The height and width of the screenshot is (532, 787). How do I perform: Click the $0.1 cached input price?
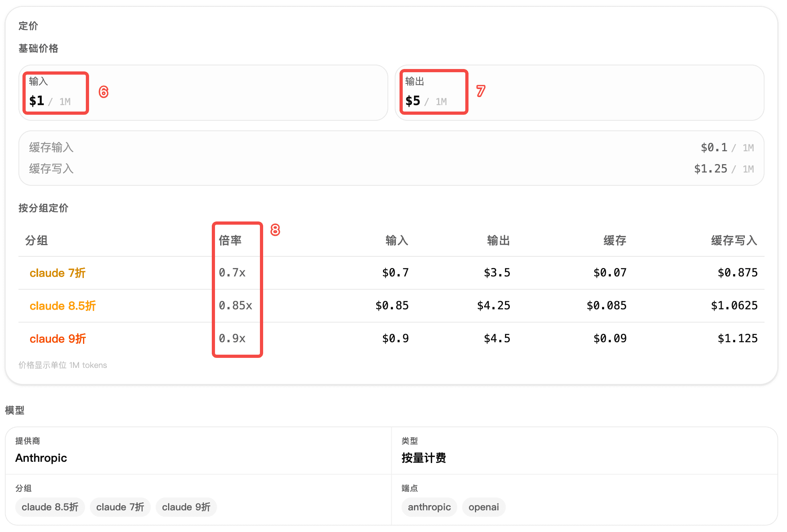(x=714, y=148)
